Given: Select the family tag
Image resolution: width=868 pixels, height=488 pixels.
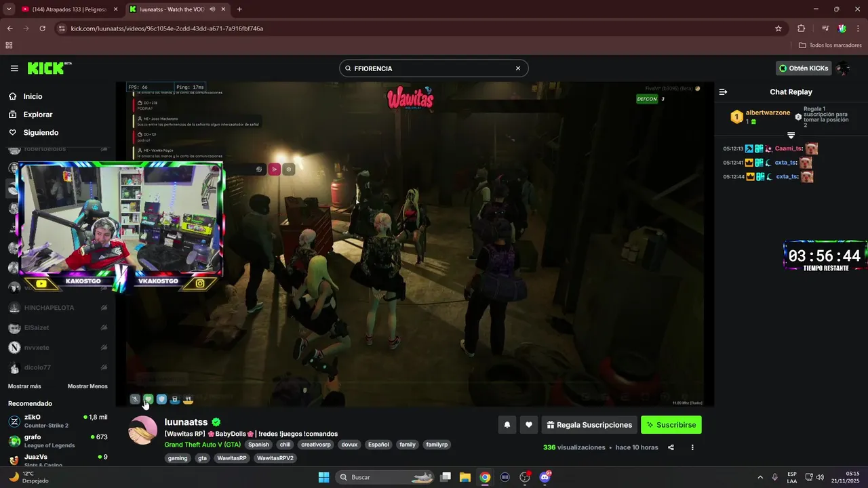Looking at the screenshot, I should pos(408,445).
